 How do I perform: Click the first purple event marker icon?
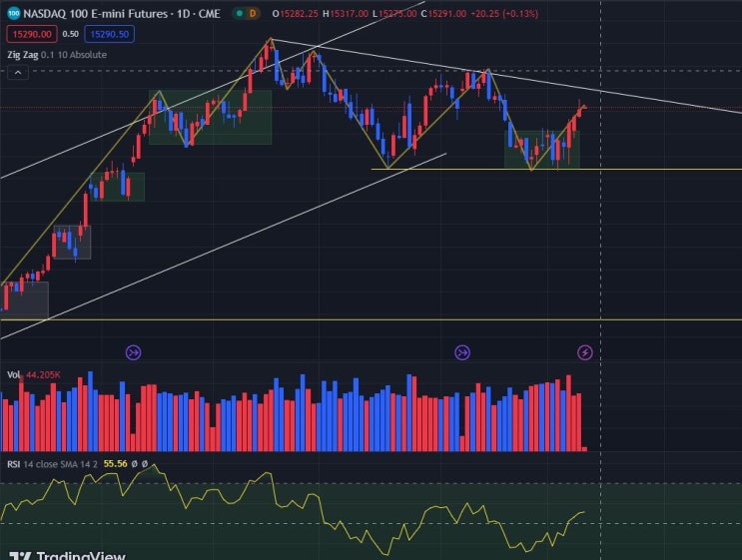(x=134, y=352)
